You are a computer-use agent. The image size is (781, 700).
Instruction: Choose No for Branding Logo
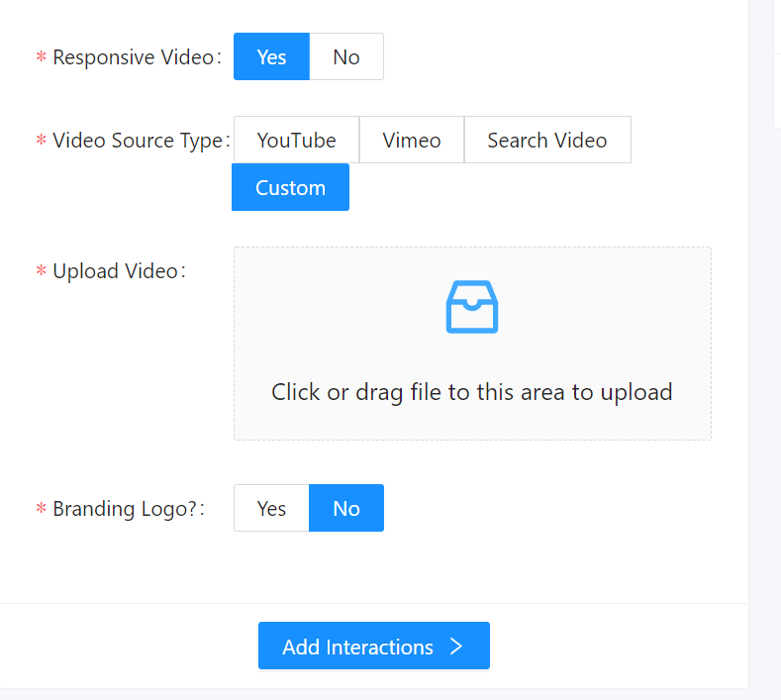(x=346, y=508)
